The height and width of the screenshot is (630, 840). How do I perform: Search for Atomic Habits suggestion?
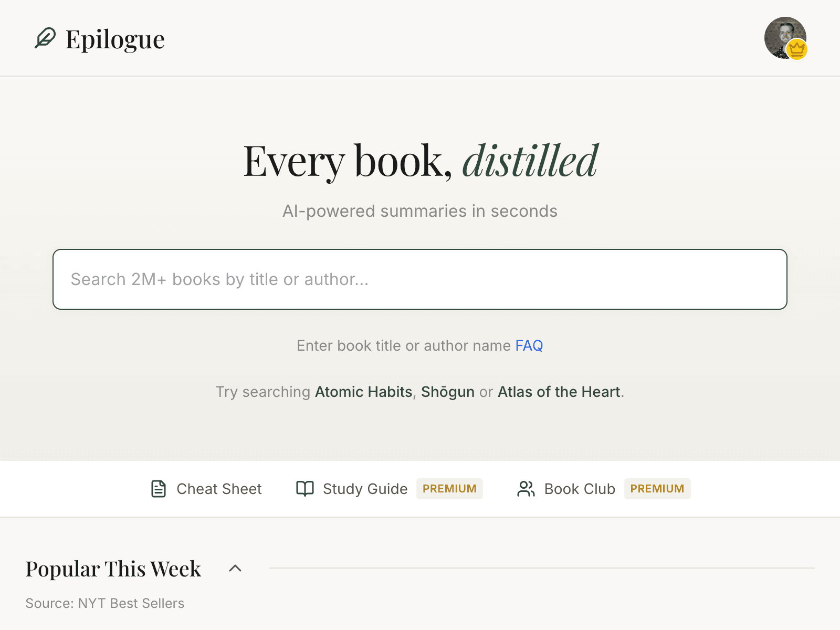(363, 392)
